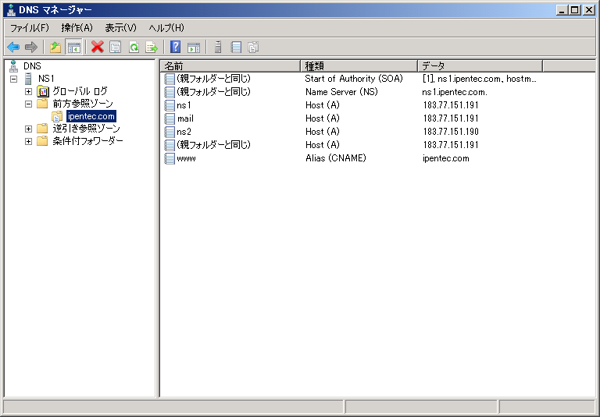The height and width of the screenshot is (417, 600).
Task: Open Properties from the toolbar
Action: coord(115,47)
